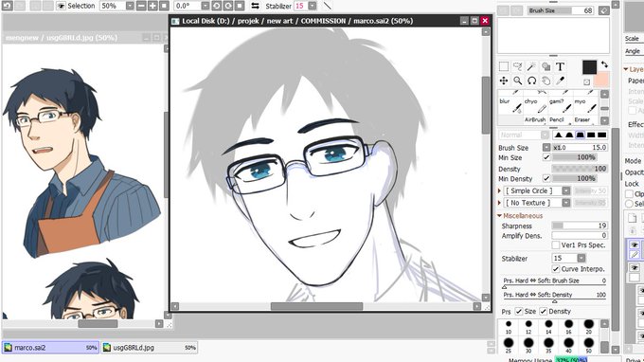Click the straight line drawing mode icon
Screen dimensions: 644x362
click(x=327, y=6)
